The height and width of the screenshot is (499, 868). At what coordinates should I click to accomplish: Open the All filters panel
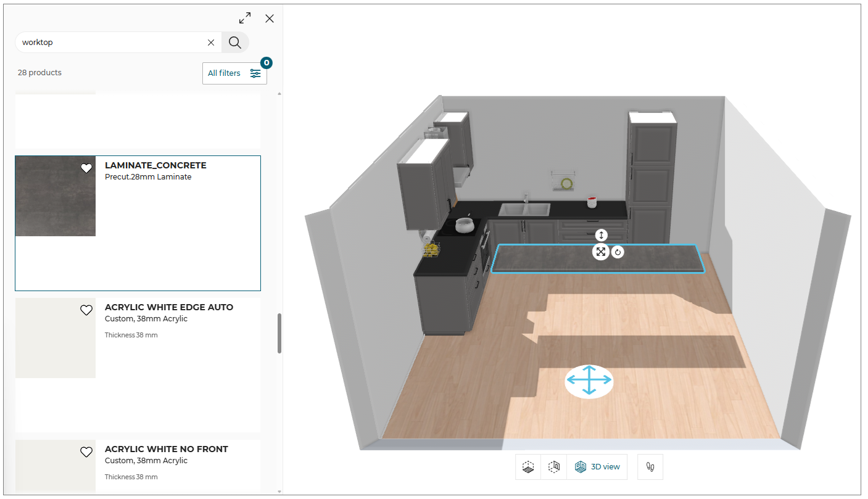tap(234, 73)
